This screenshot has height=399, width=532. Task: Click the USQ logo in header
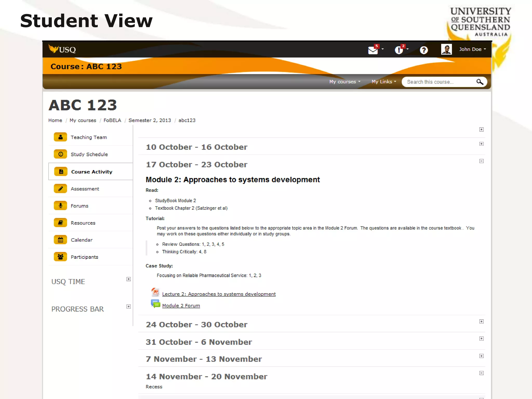[x=62, y=49]
